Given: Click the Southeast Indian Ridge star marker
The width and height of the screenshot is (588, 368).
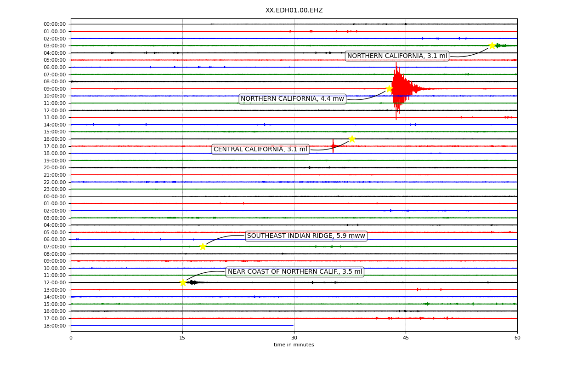Looking at the screenshot, I should [203, 247].
